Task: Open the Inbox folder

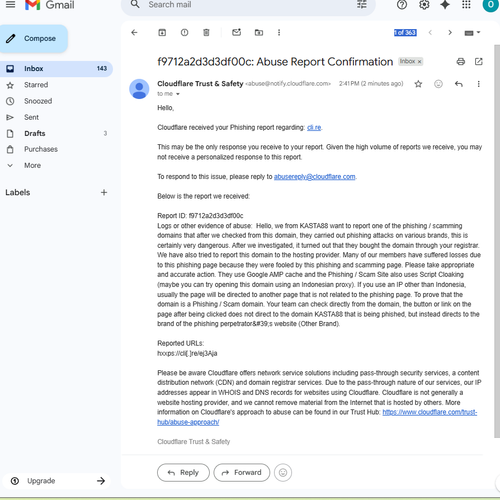Action: [56, 69]
